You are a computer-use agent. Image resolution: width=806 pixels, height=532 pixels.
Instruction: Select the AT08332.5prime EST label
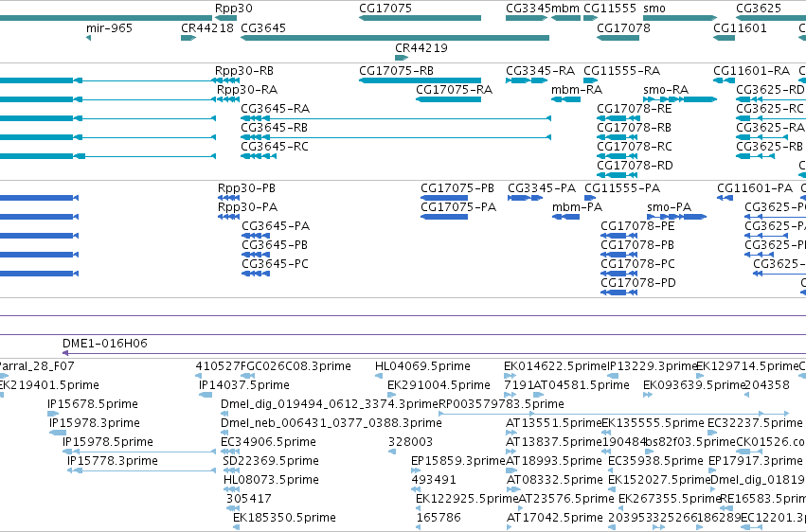(555, 480)
